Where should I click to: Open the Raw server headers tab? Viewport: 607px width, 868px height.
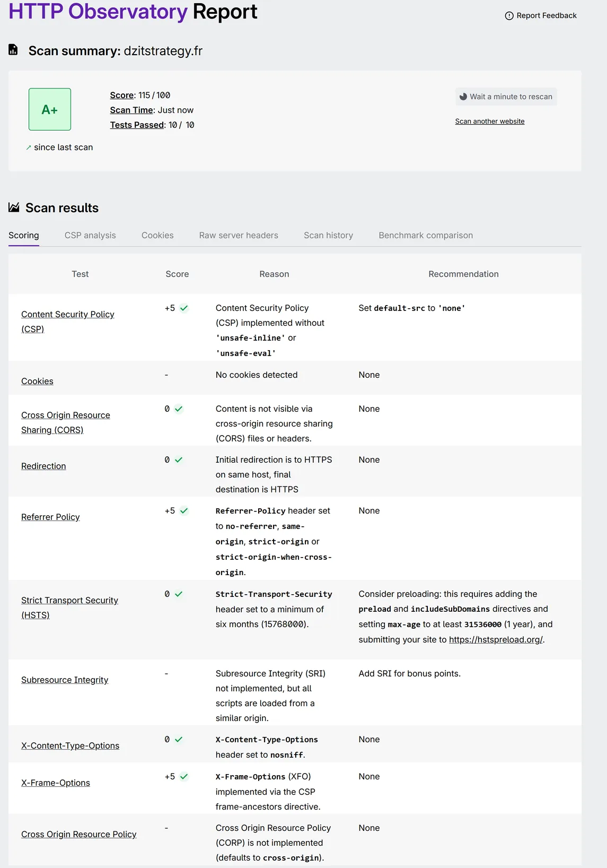click(x=239, y=235)
